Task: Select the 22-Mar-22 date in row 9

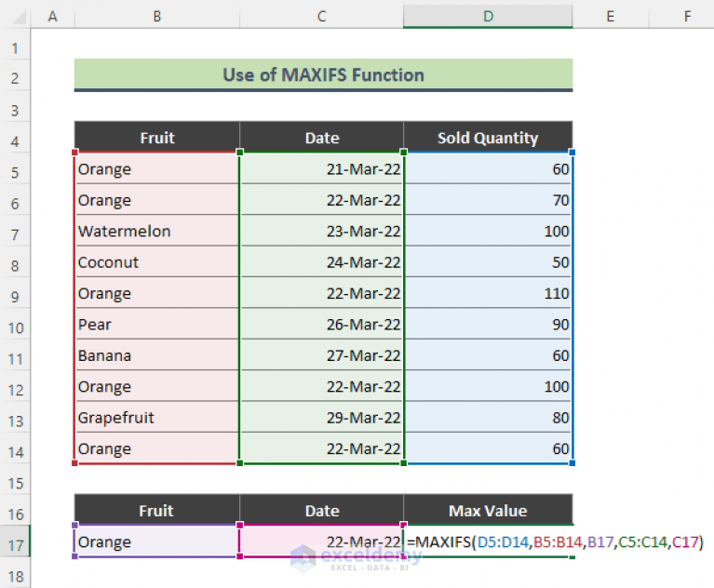Action: (321, 293)
